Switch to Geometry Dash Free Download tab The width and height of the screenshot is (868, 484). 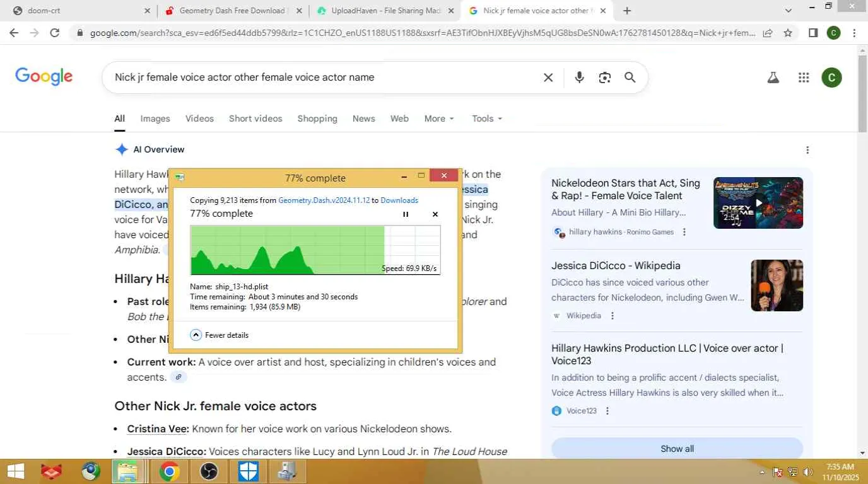click(x=232, y=11)
